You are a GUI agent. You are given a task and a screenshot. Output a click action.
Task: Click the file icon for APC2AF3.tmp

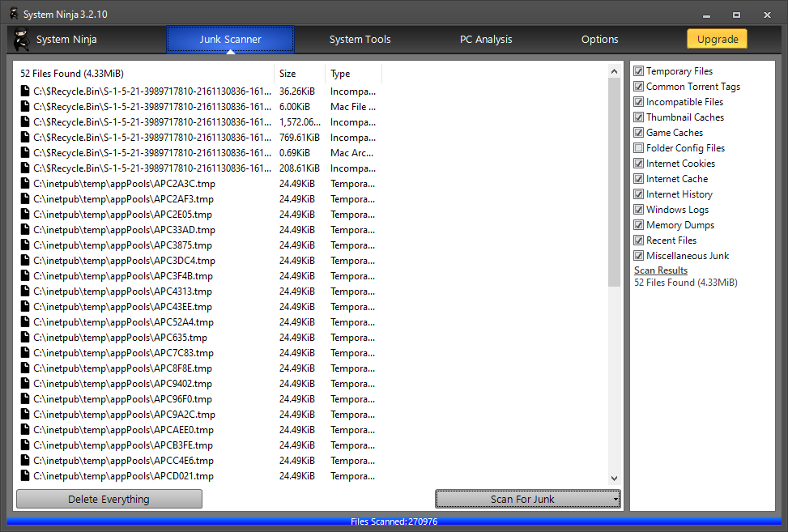tap(24, 199)
